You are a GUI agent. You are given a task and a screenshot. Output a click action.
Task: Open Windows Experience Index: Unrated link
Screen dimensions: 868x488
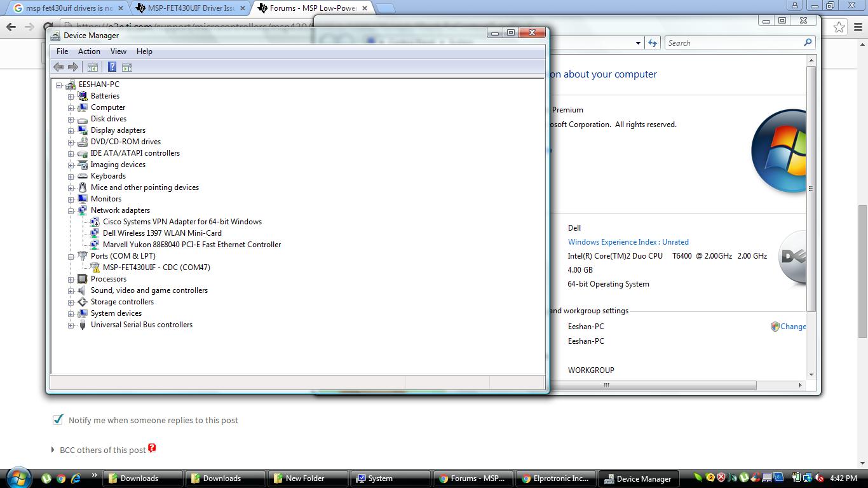coord(628,242)
